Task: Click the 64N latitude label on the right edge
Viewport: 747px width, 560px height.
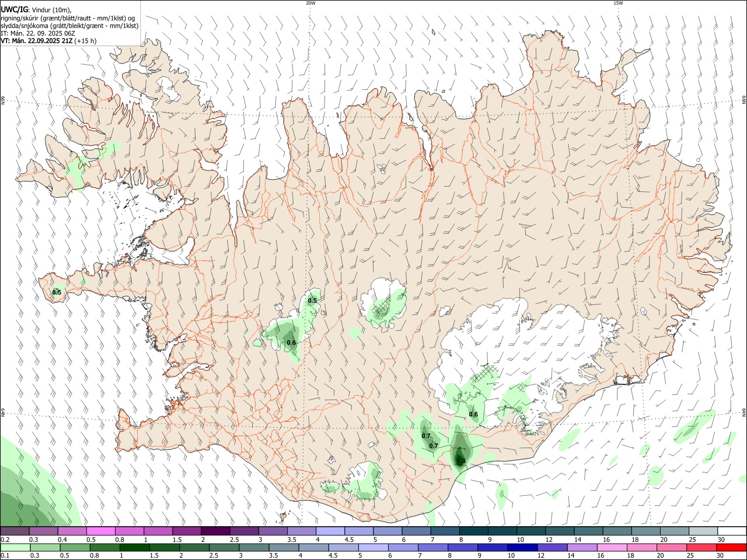Action: point(744,412)
